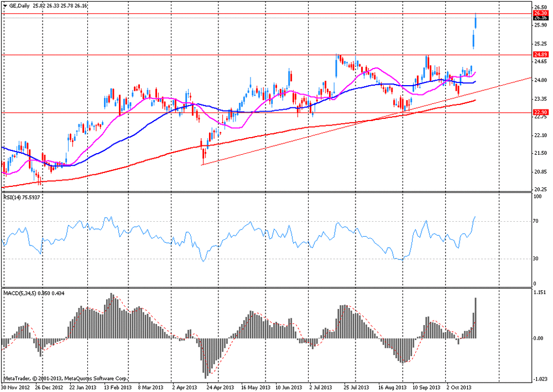Click the 70 level on RSI scale
Viewport: 553px width, 392px height.
coord(536,221)
